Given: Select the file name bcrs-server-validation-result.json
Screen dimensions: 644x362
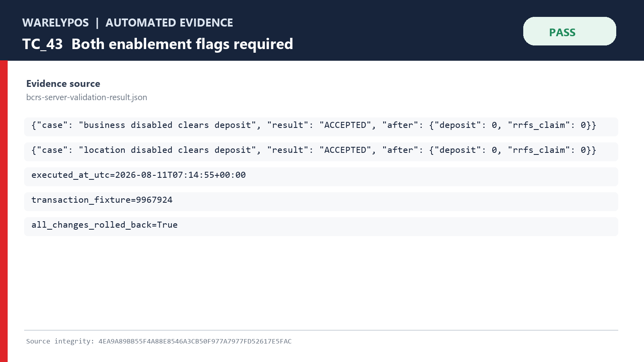Looking at the screenshot, I should pos(87,97).
